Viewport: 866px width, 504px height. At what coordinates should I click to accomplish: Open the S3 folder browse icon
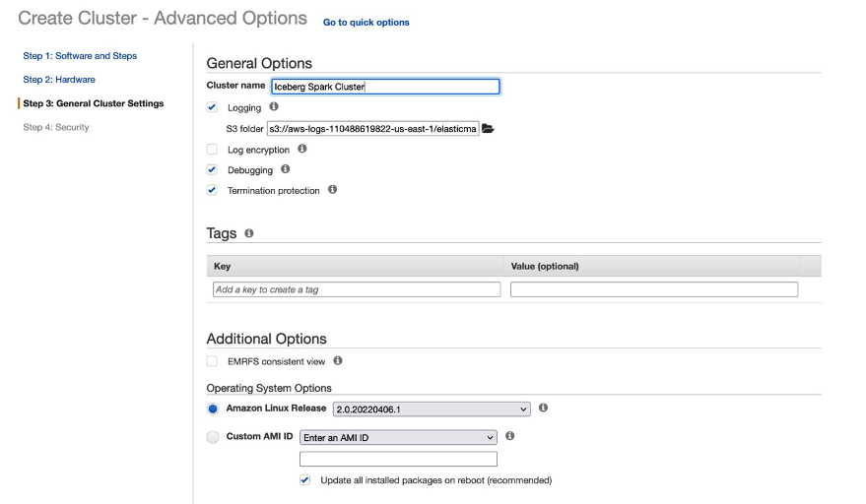[488, 128]
